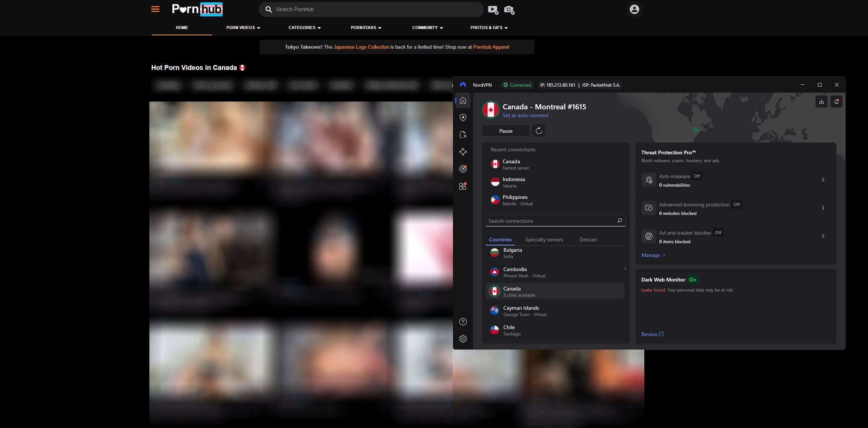Viewport: 868px width, 428px height.
Task: Click the photo upload camera icon
Action: (x=508, y=10)
